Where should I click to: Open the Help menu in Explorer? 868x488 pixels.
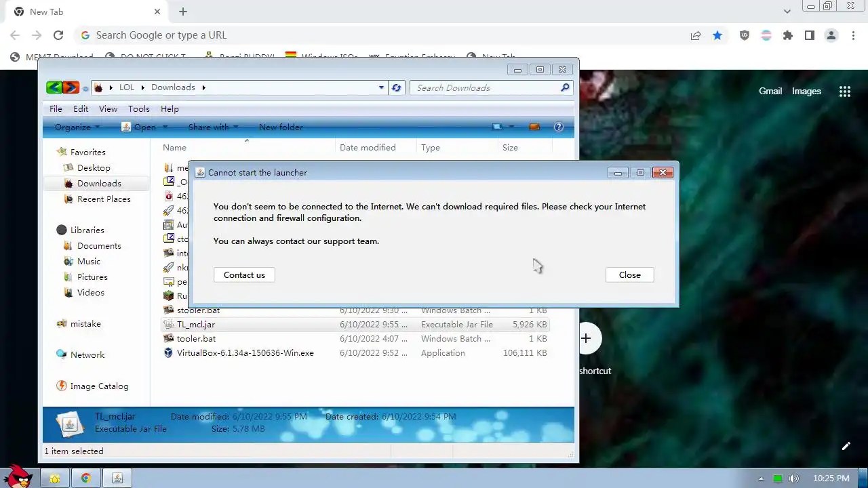[170, 108]
